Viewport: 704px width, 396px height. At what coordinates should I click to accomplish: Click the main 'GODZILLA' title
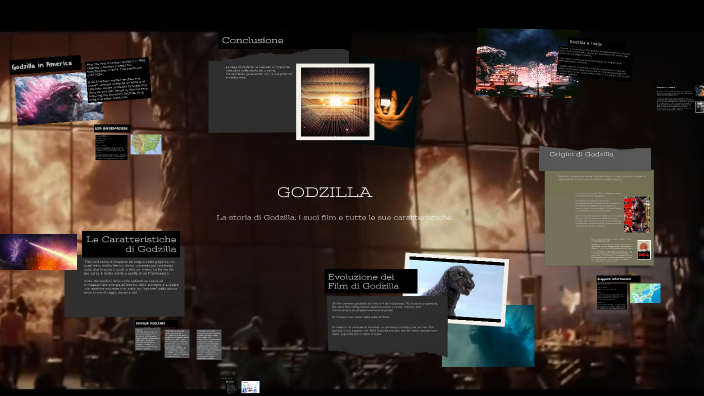pos(324,192)
